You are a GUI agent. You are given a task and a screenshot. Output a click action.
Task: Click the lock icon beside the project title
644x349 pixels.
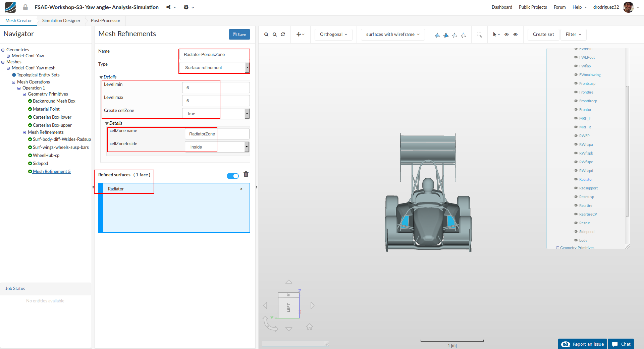point(25,7)
